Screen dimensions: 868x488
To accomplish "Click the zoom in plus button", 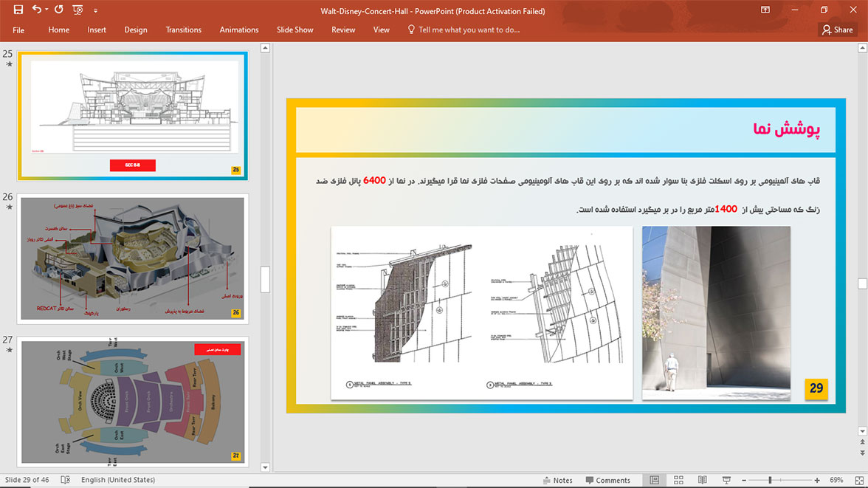I will [817, 480].
